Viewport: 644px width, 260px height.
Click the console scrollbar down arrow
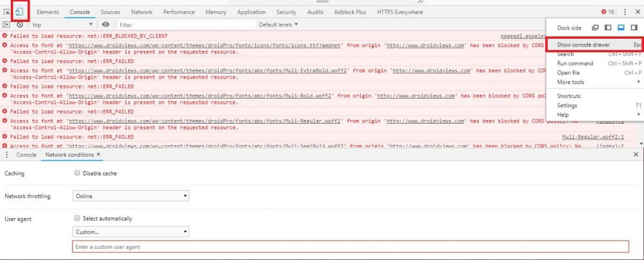[641, 144]
